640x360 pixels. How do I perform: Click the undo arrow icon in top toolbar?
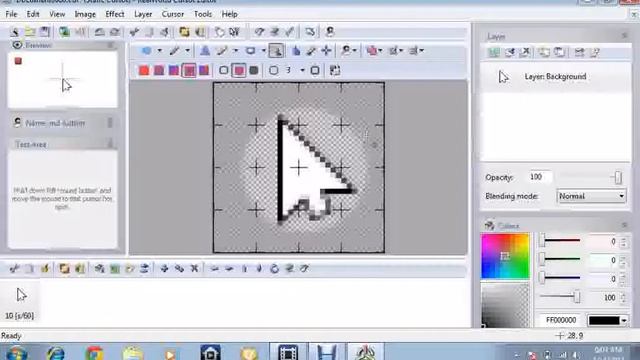(99, 32)
